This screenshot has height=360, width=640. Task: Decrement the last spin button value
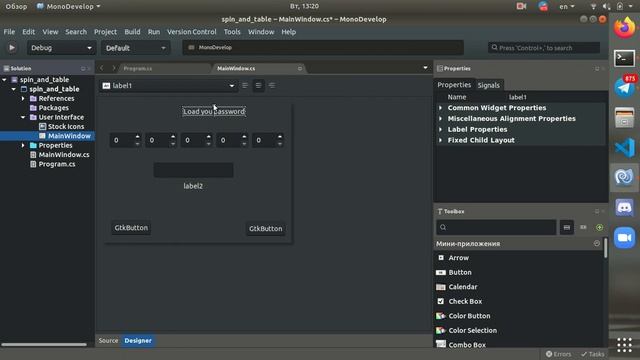tap(280, 144)
